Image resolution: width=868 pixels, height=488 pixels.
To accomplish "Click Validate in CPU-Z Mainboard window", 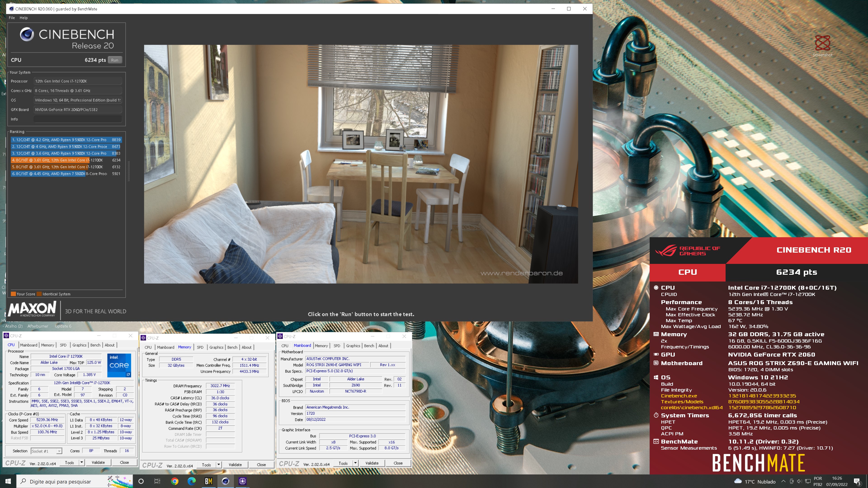I will pyautogui.click(x=372, y=463).
